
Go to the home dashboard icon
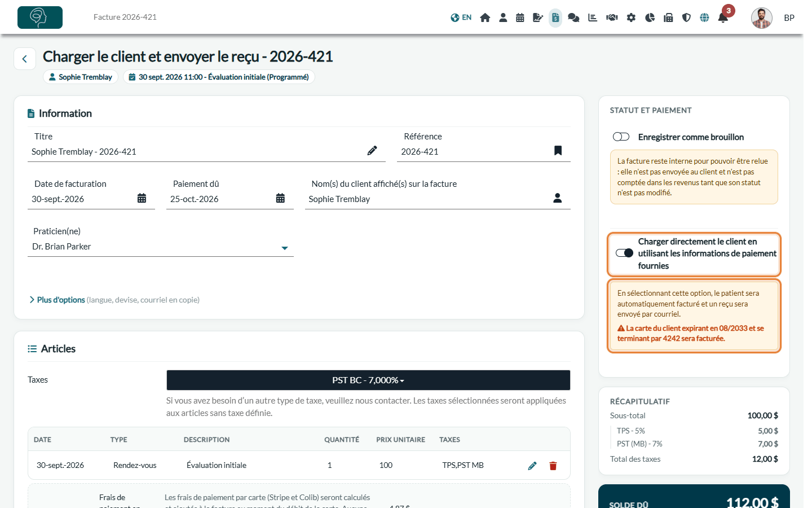[x=485, y=17]
